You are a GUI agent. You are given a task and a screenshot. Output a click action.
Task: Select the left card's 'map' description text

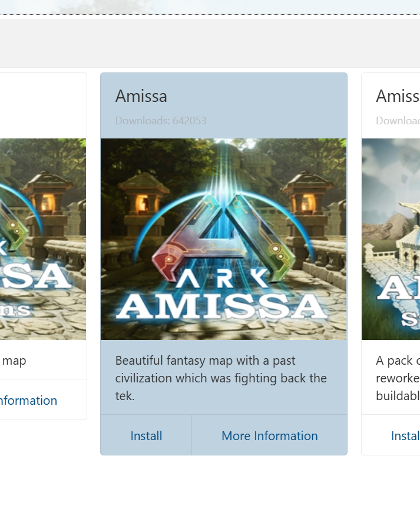coord(14,361)
